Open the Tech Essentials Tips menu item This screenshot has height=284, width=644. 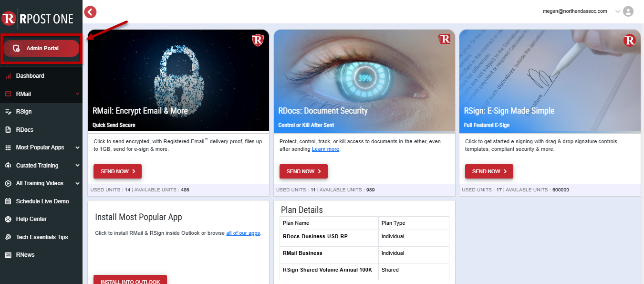42,237
